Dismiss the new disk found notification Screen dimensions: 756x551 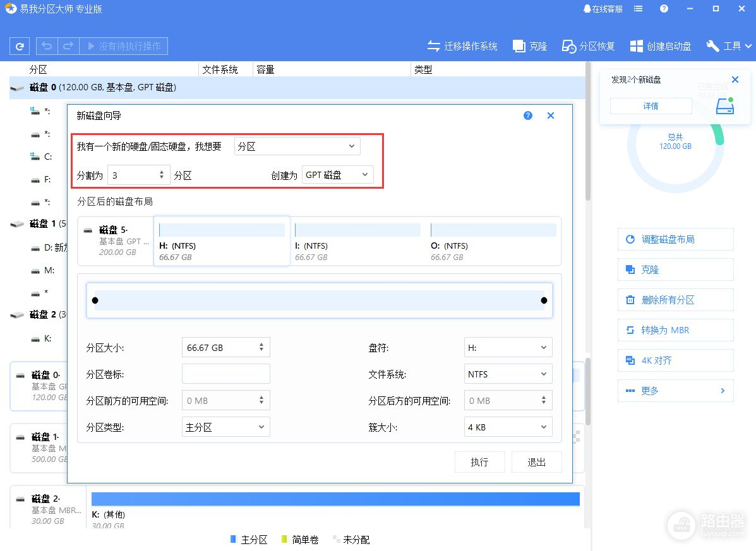pyautogui.click(x=735, y=80)
